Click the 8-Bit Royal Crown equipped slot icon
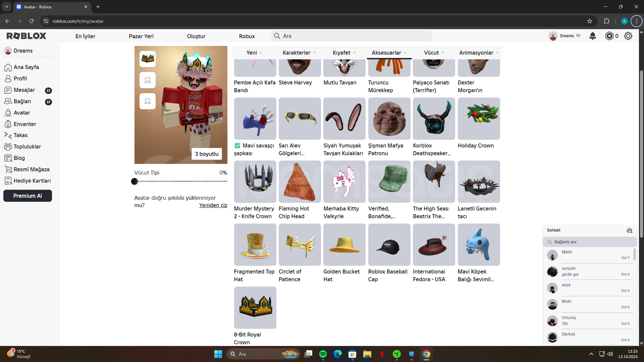 pyautogui.click(x=148, y=59)
